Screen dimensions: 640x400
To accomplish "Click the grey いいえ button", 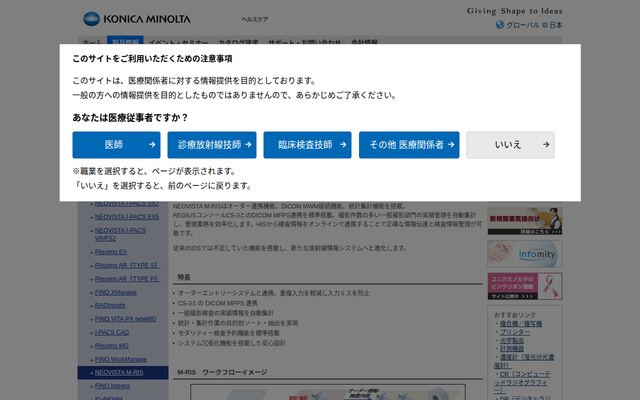I will 510,145.
